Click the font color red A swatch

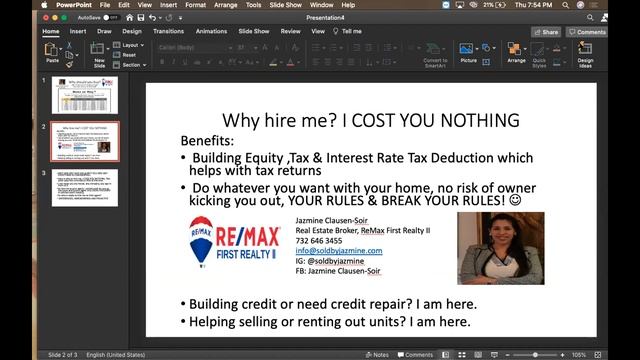(290, 62)
